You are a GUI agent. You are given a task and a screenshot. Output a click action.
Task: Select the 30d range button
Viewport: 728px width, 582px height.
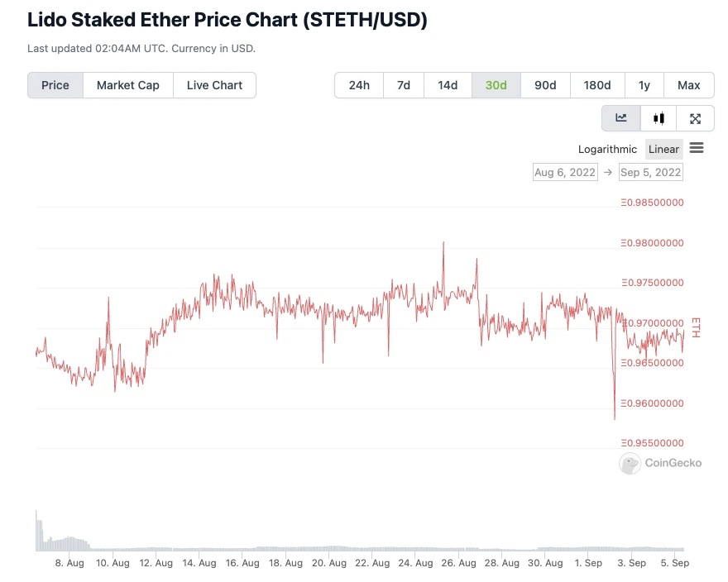496,85
